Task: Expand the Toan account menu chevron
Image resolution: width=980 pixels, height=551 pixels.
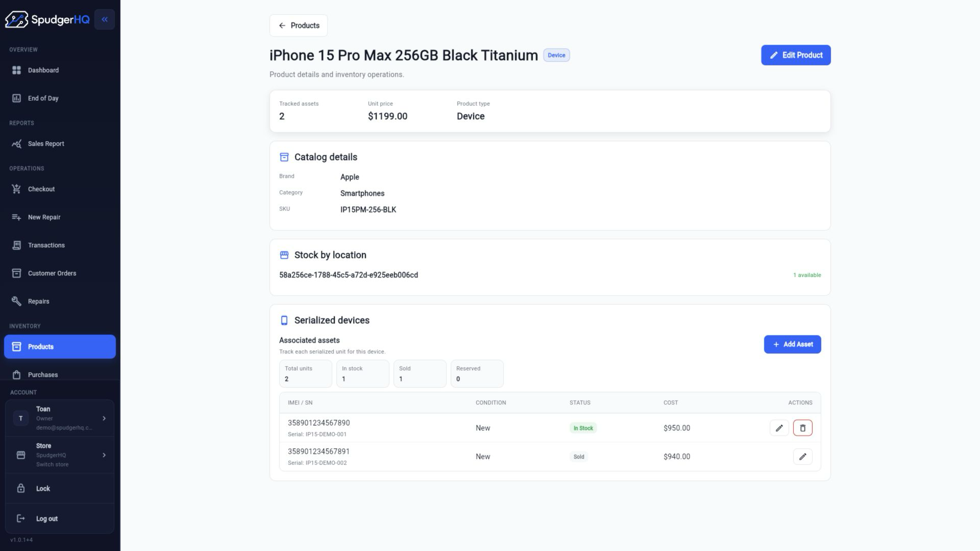Action: (x=104, y=418)
